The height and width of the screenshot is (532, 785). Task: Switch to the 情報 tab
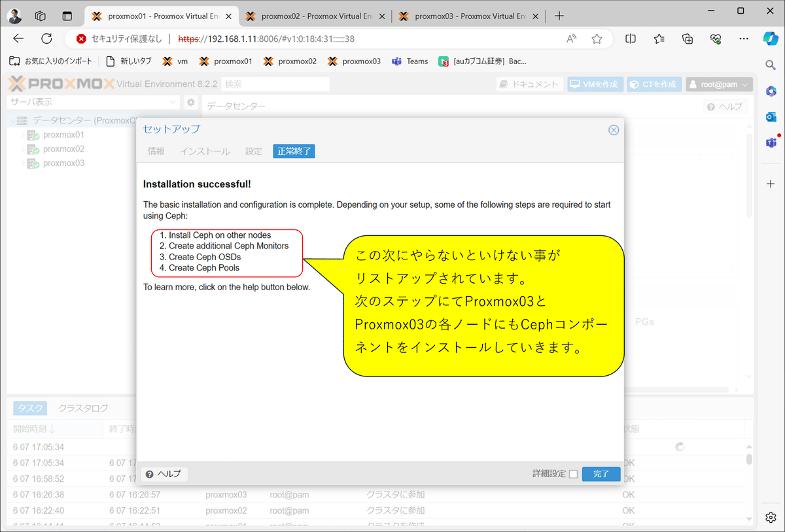pos(156,151)
